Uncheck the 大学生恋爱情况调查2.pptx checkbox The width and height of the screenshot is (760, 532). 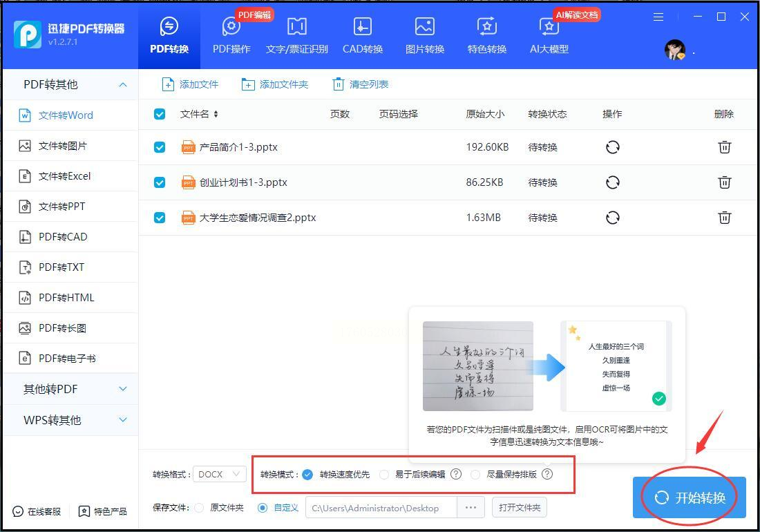pos(160,218)
